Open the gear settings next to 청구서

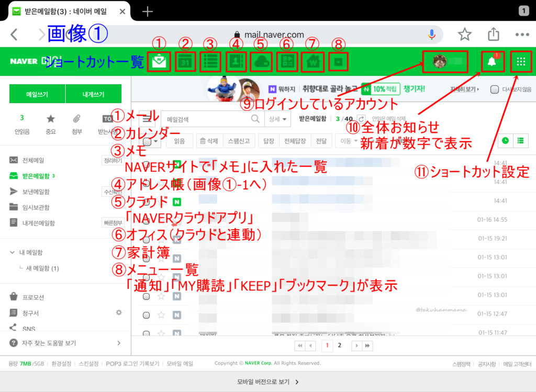coord(119,312)
